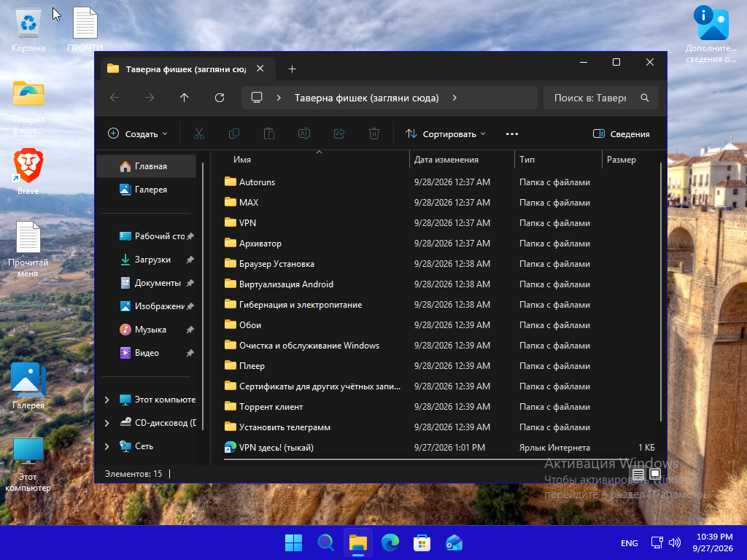The height and width of the screenshot is (560, 747).
Task: Switch to details list view icon
Action: 638,474
